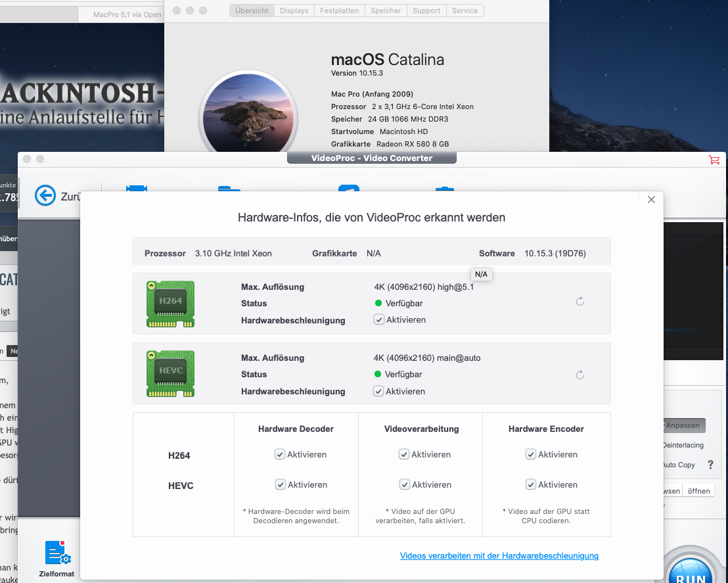728x583 pixels.
Task: Click the Auto Copy option label
Action: coord(679,465)
